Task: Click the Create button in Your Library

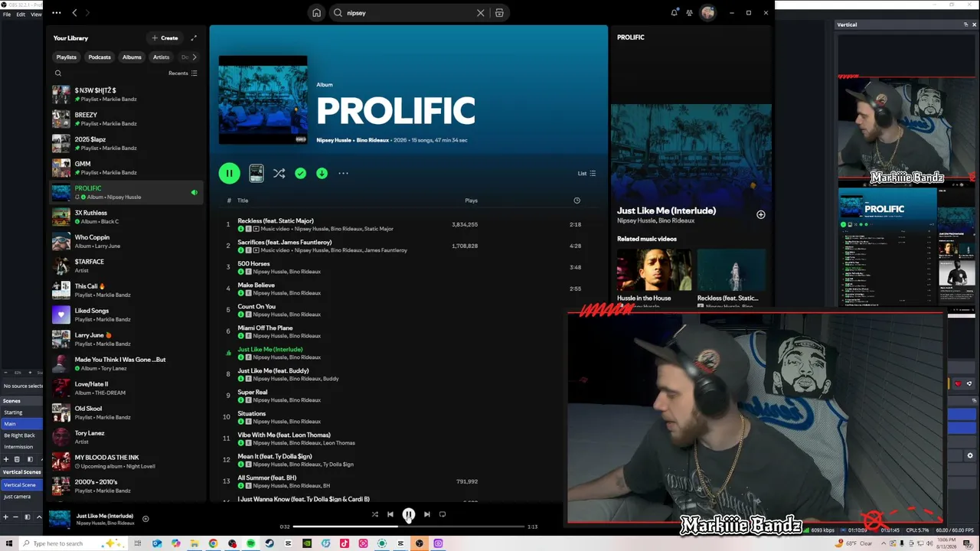Action: pyautogui.click(x=165, y=37)
